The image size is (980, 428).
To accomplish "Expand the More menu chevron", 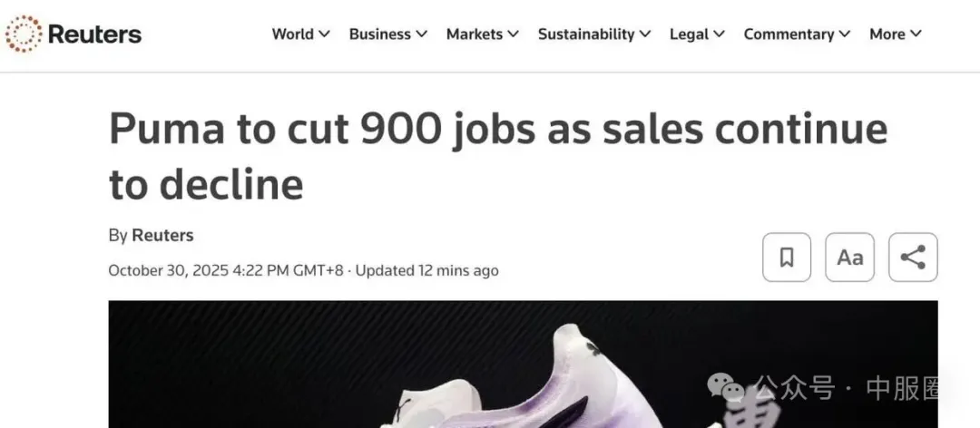I will coord(916,34).
